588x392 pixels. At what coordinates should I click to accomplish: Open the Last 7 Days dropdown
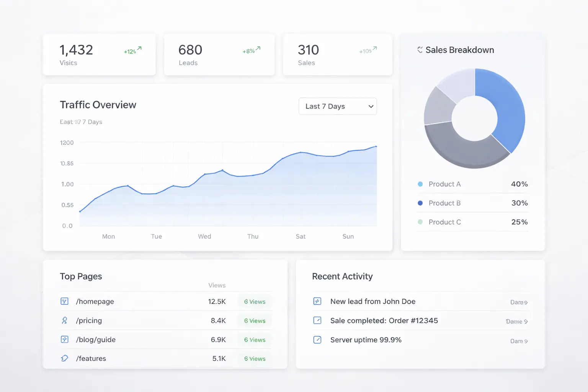click(337, 106)
